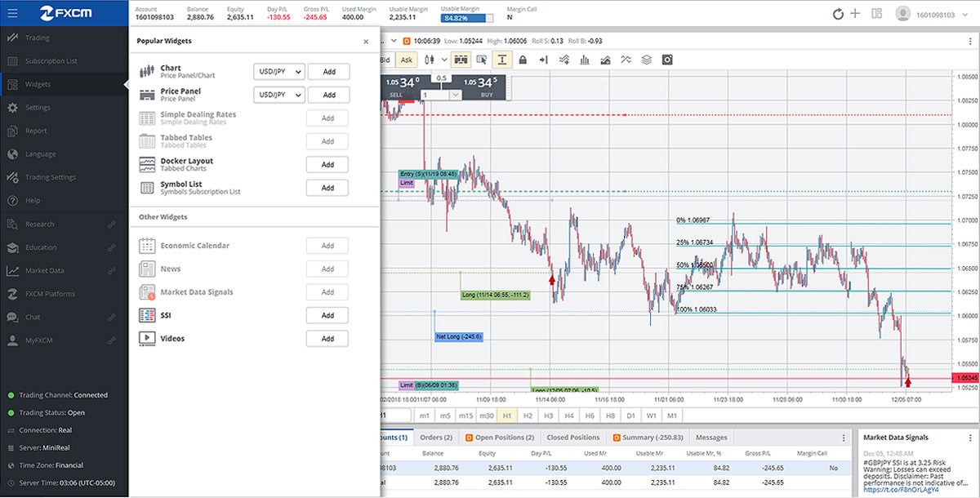Collapse sidebar using the hamburger menu icon
This screenshot has height=498, width=980.
click(12, 13)
